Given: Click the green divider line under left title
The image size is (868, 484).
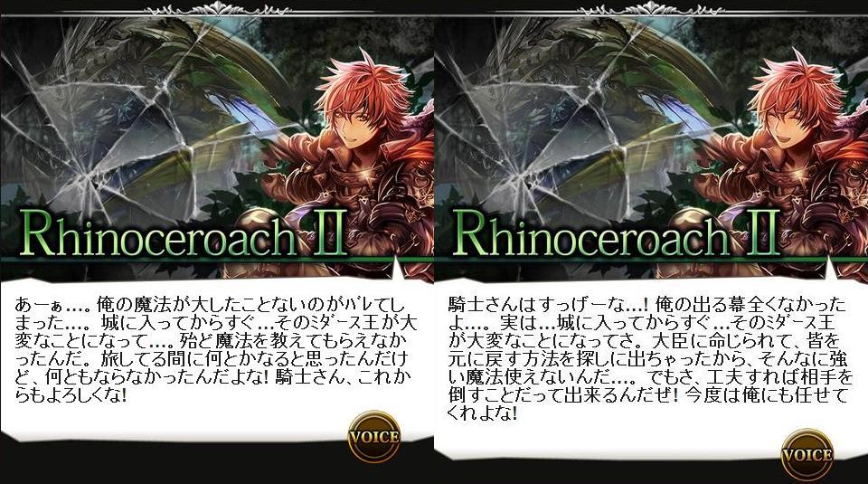Looking at the screenshot, I should [216, 259].
